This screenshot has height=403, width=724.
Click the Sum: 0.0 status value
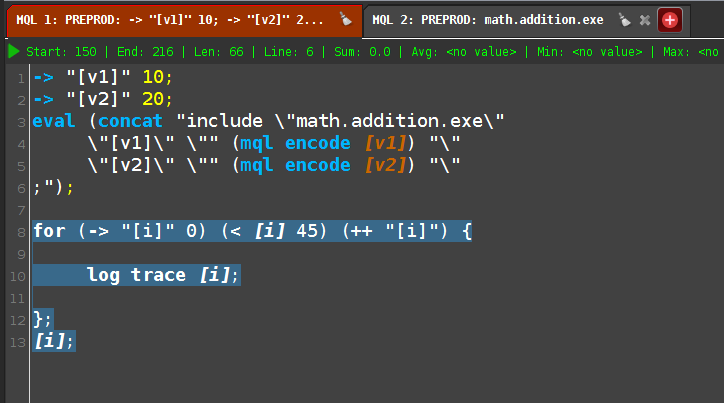pyautogui.click(x=362, y=52)
